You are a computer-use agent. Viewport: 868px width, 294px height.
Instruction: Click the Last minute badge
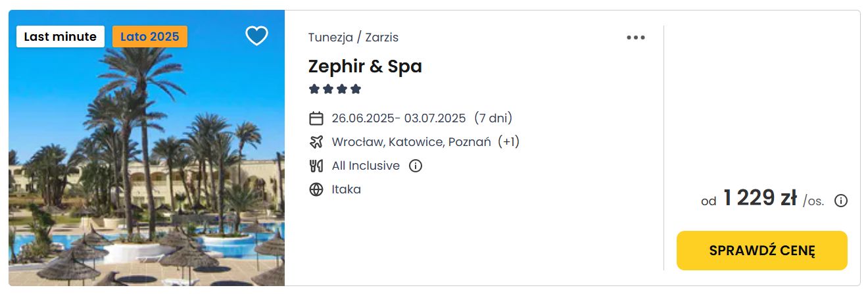pyautogui.click(x=60, y=37)
